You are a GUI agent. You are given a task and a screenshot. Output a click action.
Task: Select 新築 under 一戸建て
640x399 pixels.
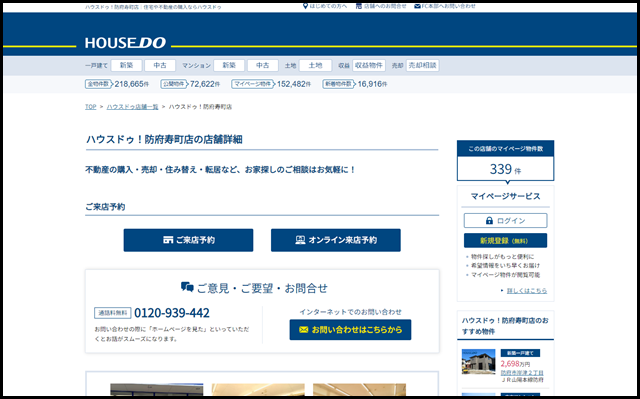pos(127,65)
